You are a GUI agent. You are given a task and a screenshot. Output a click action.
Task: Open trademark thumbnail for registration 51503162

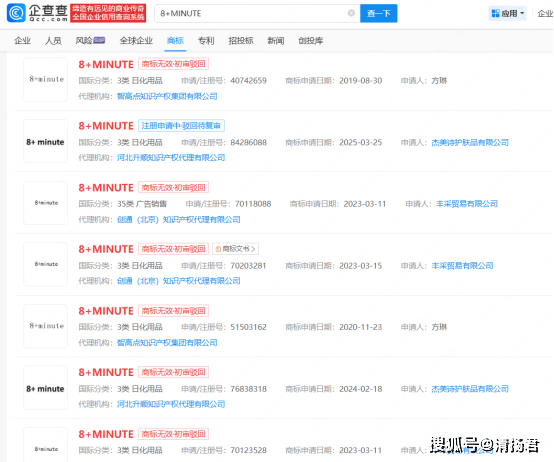tap(46, 326)
